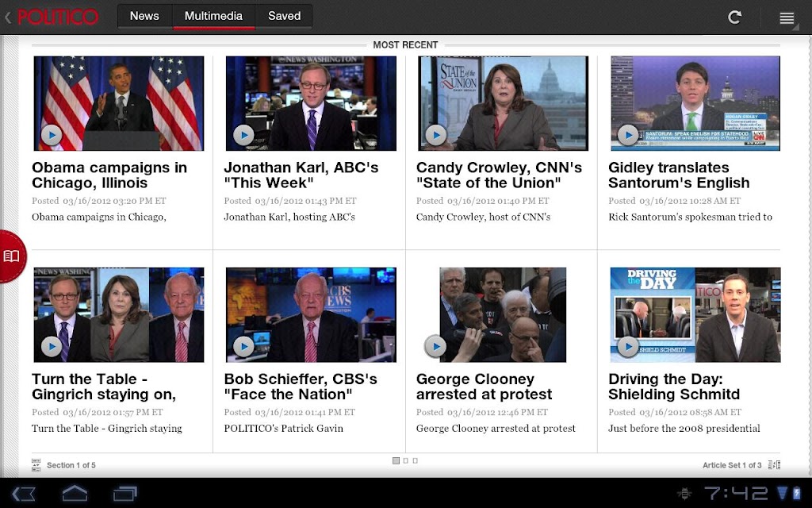
Task: Tap the Android back button
Action: tap(23, 493)
